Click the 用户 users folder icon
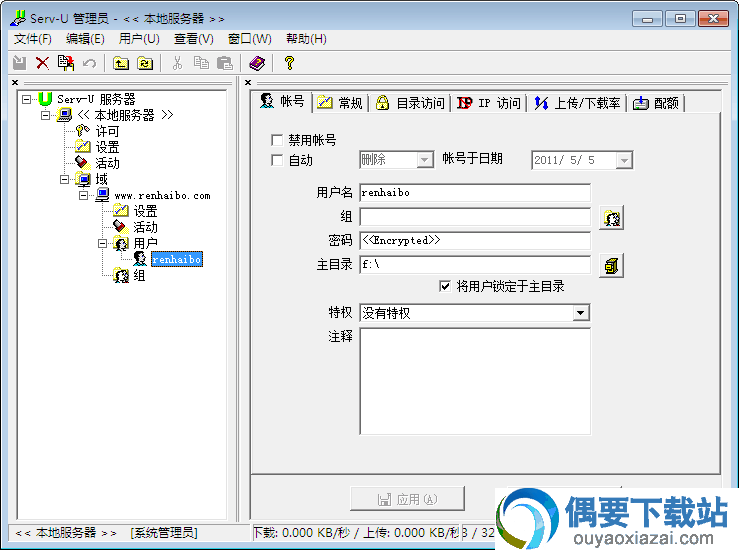 click(x=121, y=243)
